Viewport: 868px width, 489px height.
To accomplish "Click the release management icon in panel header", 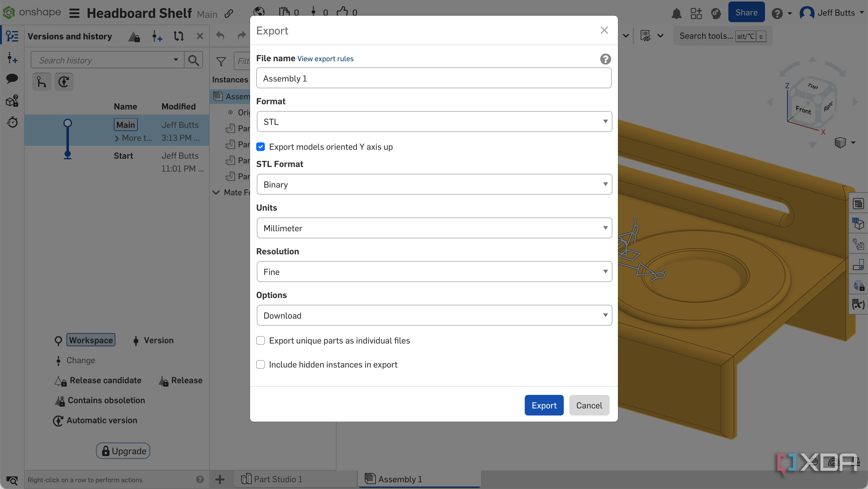I will pyautogui.click(x=134, y=36).
